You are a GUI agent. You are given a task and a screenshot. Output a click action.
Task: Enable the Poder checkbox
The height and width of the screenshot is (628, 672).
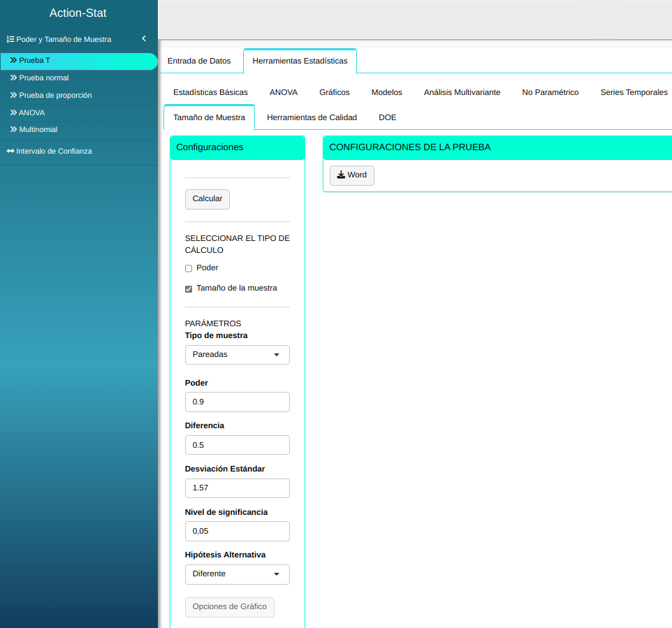point(189,268)
